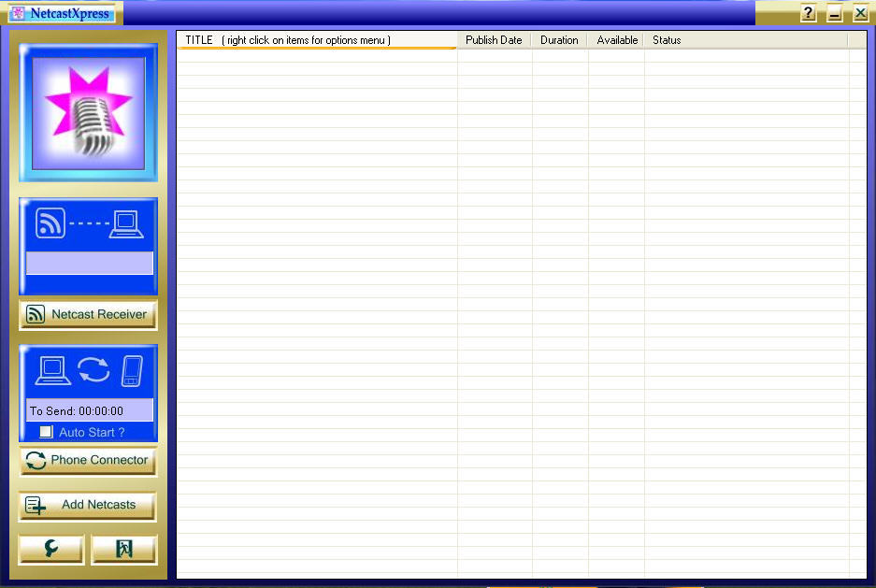Open help with the question mark button
The height and width of the screenshot is (588, 876).
point(808,13)
